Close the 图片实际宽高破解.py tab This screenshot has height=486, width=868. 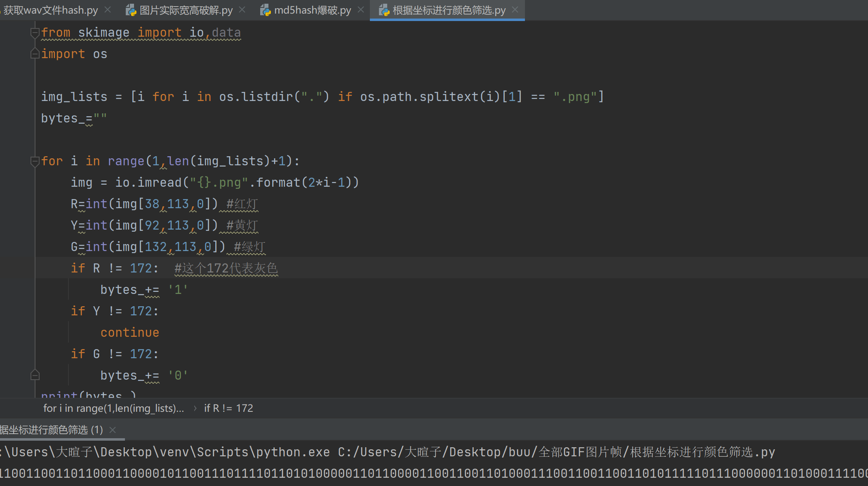tap(242, 9)
